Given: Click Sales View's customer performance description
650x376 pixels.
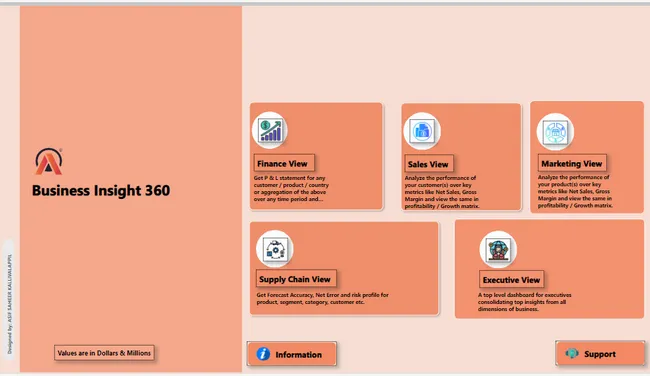Looking at the screenshot, I should [442, 192].
